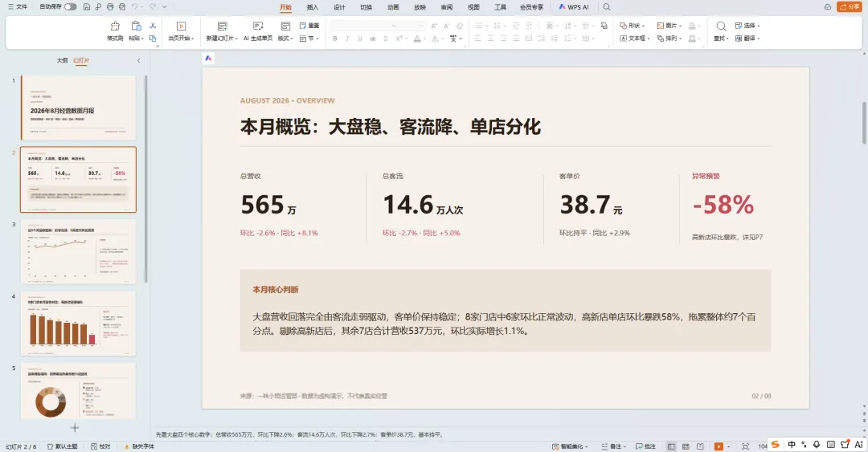868x452 pixels.
Task: Click the 分享 share button
Action: point(850,6)
